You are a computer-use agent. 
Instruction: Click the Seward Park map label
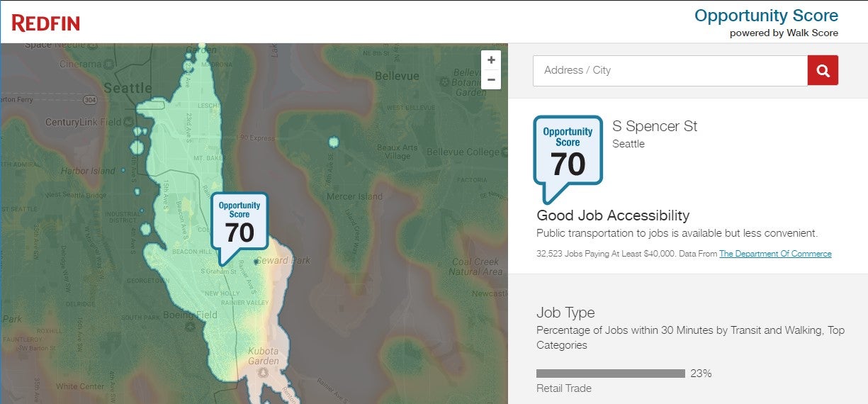click(283, 261)
